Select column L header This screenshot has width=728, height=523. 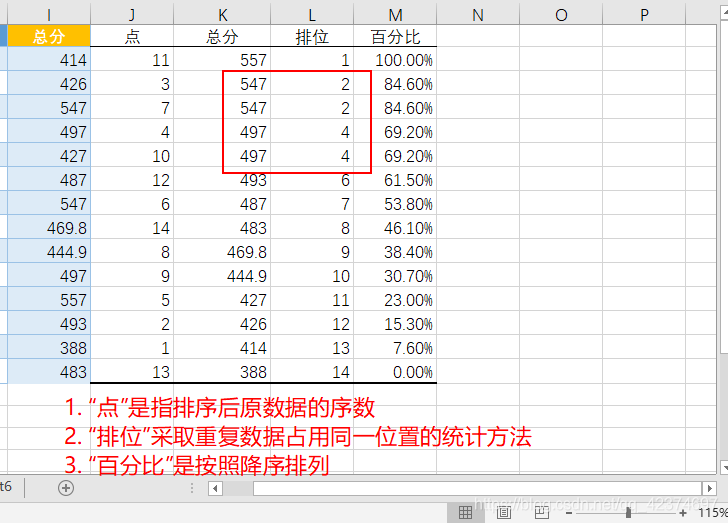(x=312, y=15)
